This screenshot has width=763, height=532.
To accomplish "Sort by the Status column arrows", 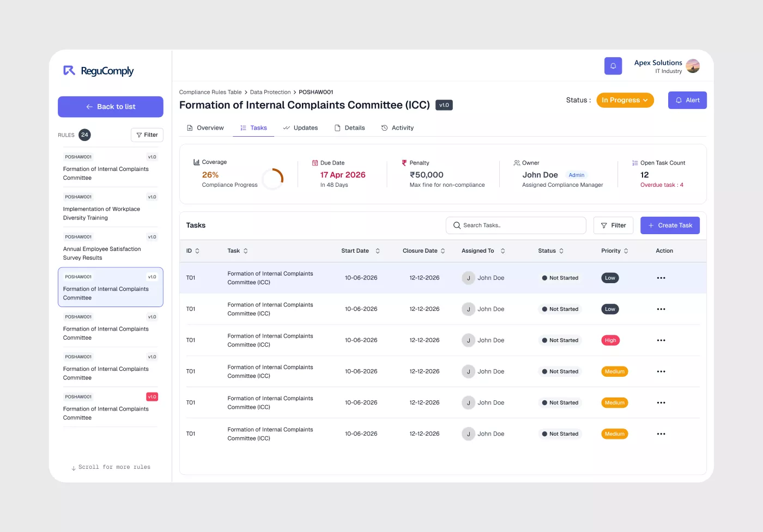I will pyautogui.click(x=561, y=251).
